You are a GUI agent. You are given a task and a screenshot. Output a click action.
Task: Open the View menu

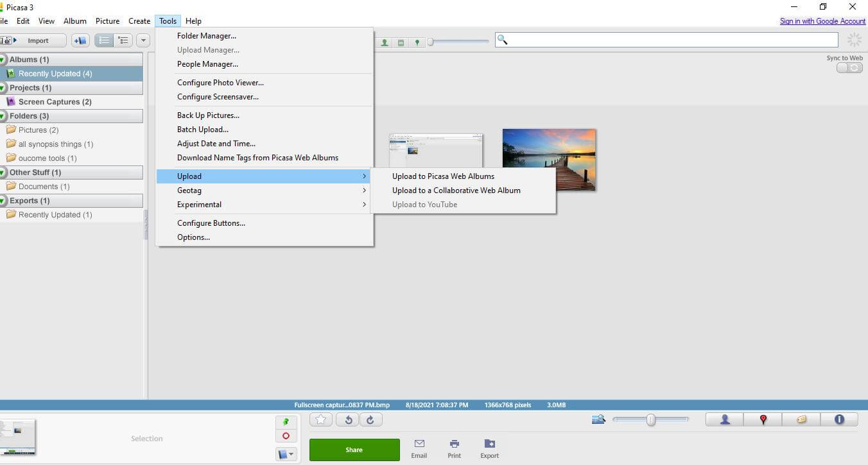(x=46, y=21)
